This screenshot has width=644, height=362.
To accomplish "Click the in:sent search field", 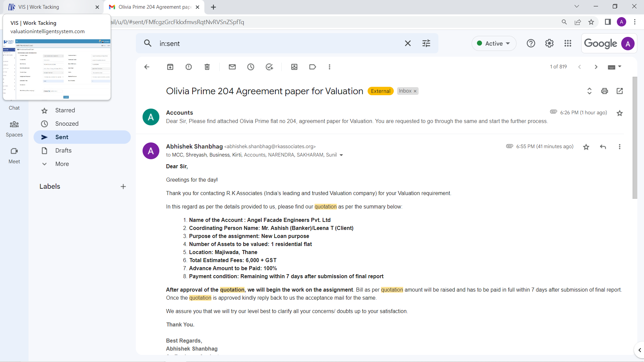I will click(x=278, y=43).
